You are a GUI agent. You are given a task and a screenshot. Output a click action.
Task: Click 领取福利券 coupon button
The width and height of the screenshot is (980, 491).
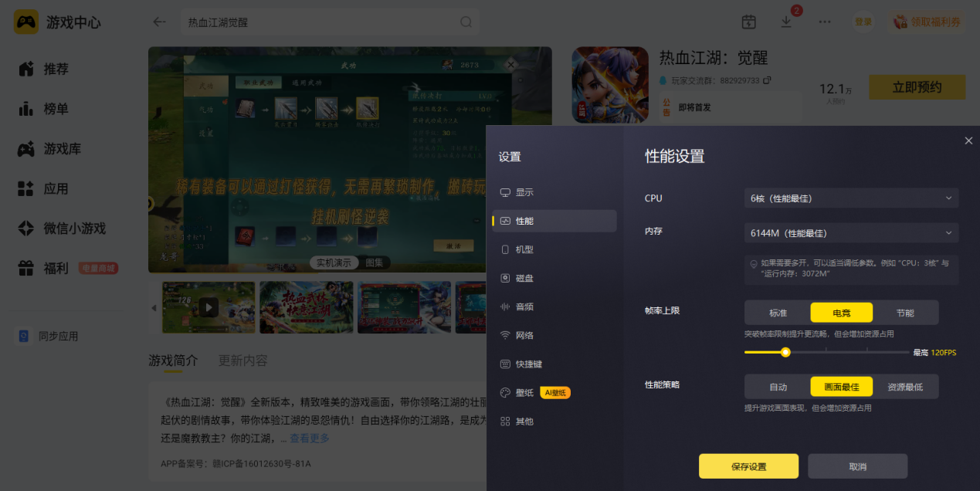click(x=927, y=22)
